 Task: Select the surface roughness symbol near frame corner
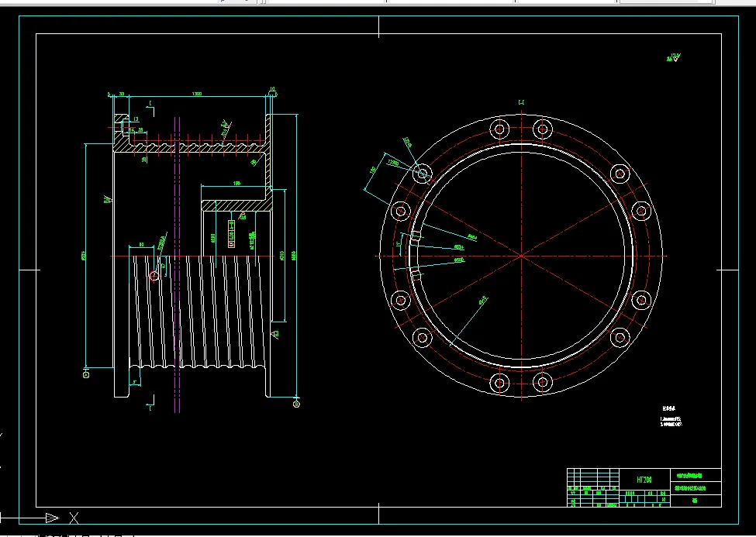674,57
